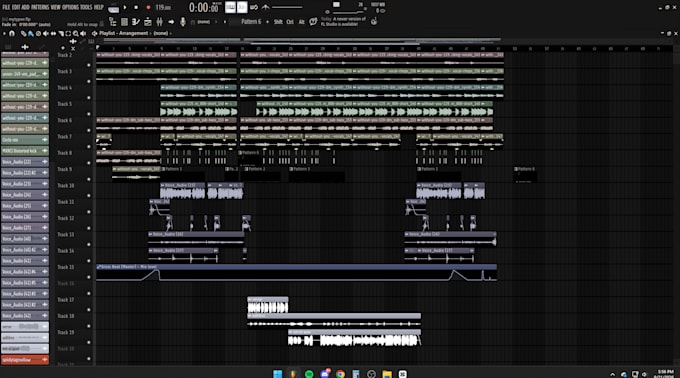
Task: Toggle the Pattern/Song mode switch
Action: tap(113, 8)
